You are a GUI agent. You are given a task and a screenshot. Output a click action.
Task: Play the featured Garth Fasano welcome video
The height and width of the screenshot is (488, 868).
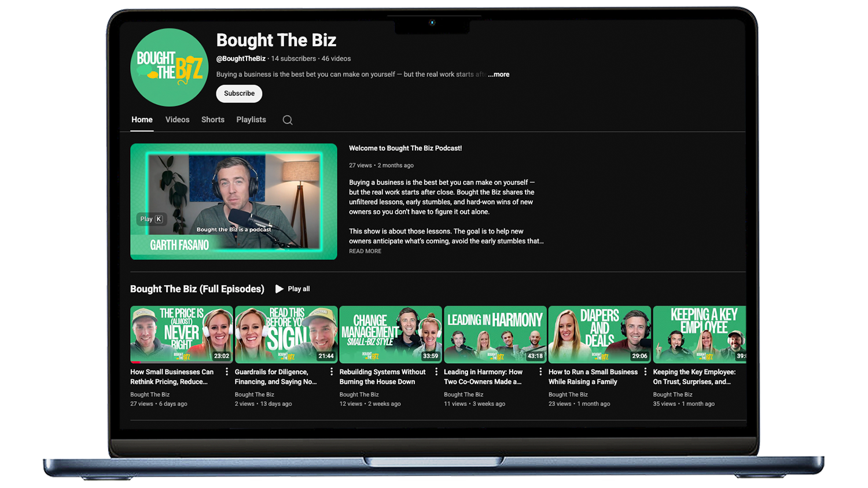coord(233,201)
